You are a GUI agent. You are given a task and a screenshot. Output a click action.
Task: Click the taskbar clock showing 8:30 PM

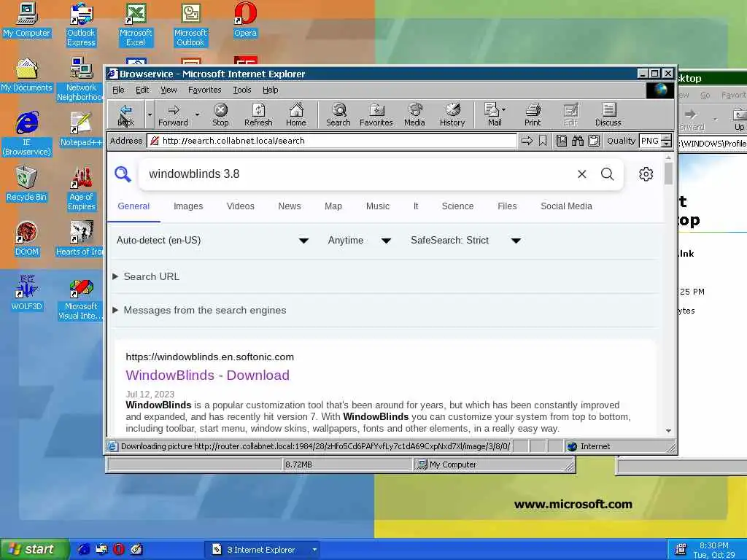pos(713,545)
